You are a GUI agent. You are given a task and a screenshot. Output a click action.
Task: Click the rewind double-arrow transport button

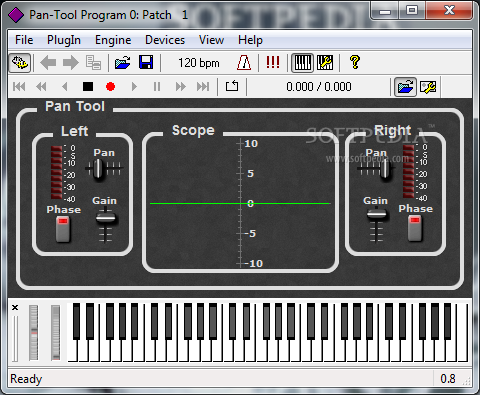41,87
